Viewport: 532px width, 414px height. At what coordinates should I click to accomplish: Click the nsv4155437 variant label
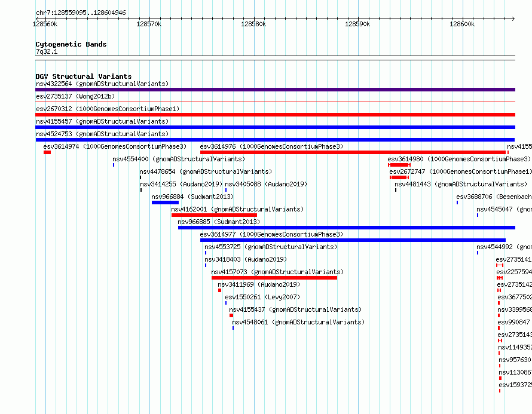click(x=295, y=309)
